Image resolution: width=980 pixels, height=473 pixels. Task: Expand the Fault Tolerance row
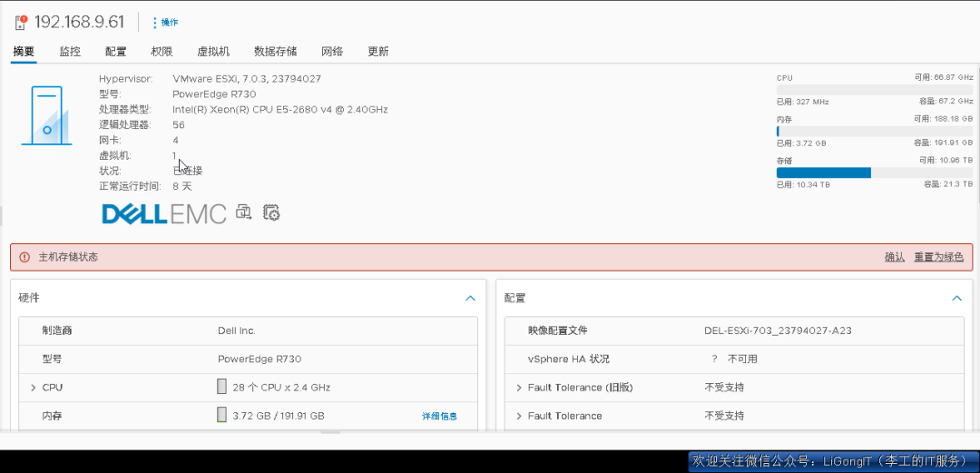pyautogui.click(x=519, y=416)
